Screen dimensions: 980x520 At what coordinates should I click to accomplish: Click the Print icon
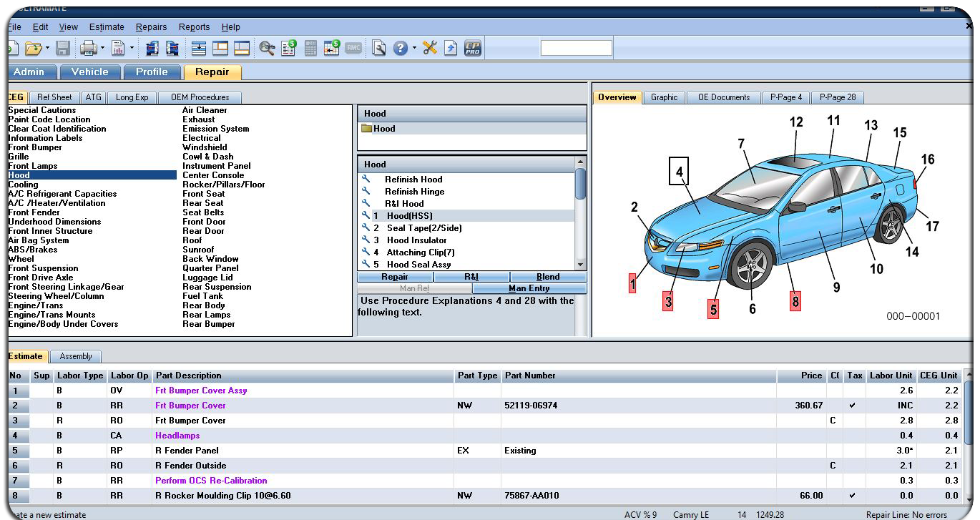88,48
